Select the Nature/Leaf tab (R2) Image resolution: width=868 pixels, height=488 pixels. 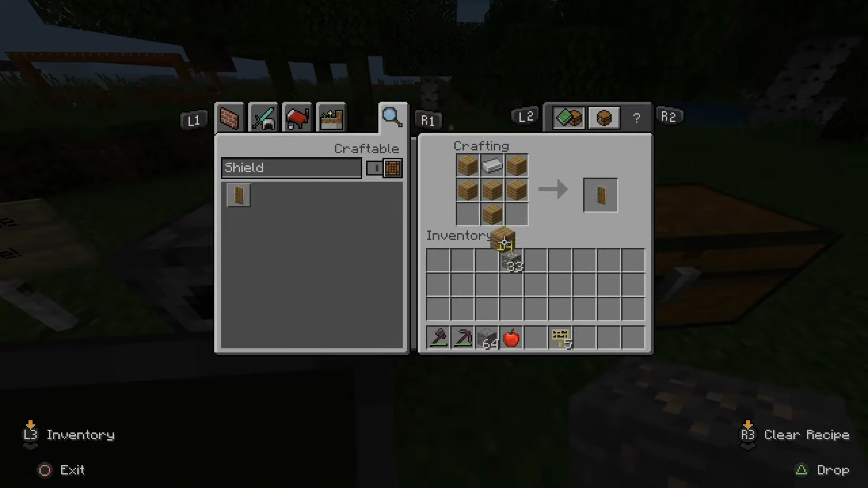tap(568, 117)
